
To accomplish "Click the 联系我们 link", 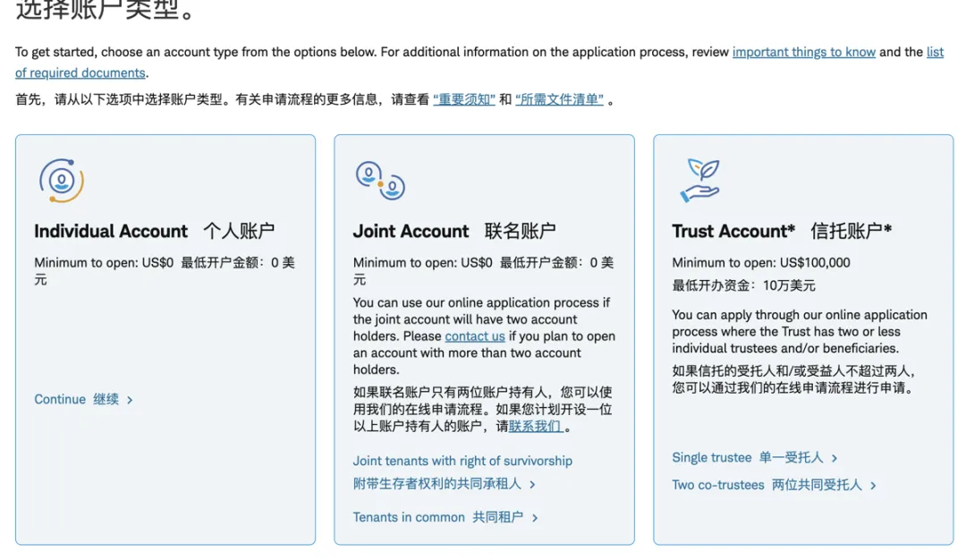I will [x=536, y=427].
